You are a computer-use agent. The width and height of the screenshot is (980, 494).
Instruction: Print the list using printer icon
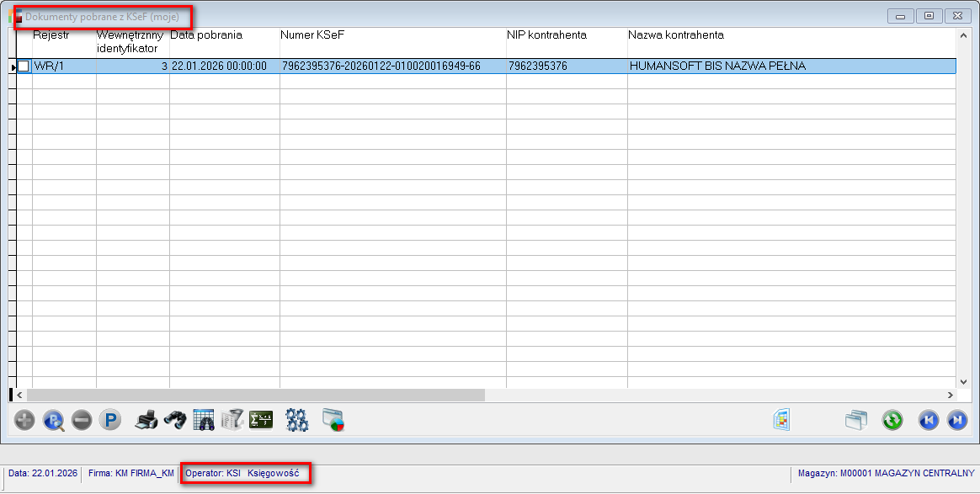tap(146, 420)
